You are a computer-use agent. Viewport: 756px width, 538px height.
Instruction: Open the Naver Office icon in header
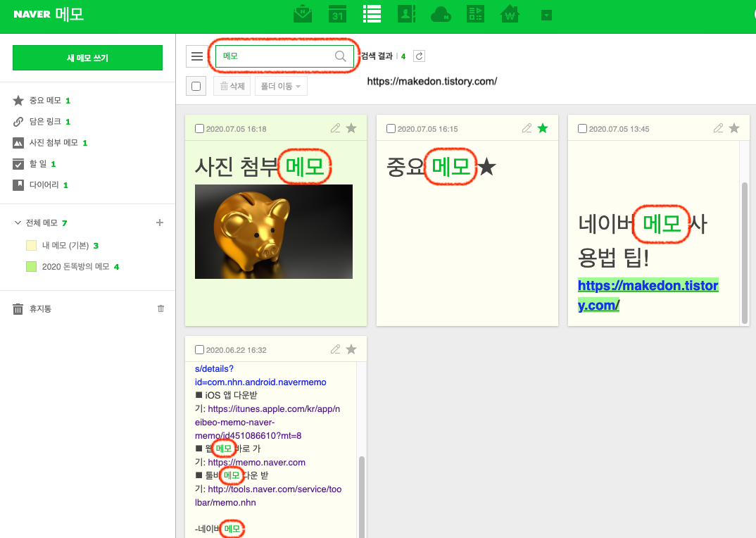point(475,14)
